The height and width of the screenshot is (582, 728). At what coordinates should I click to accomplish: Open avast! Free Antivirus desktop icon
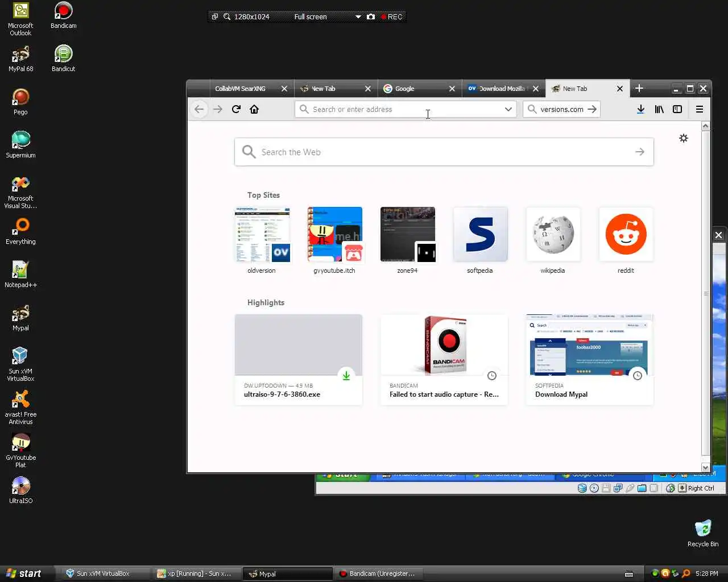20,409
